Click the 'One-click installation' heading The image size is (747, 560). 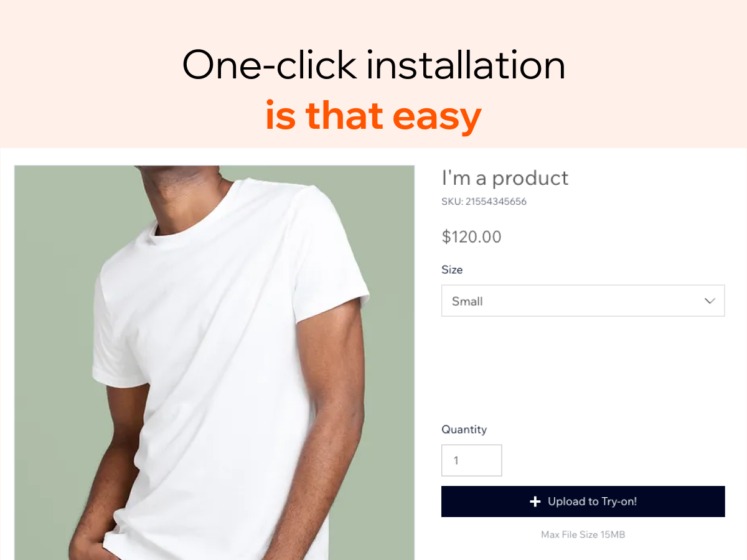(x=374, y=64)
